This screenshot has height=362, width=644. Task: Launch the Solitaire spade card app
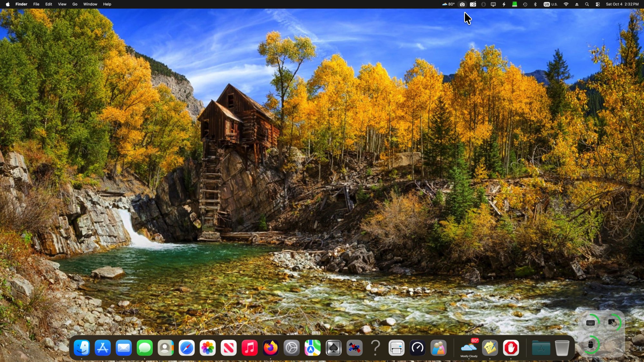coord(334,348)
